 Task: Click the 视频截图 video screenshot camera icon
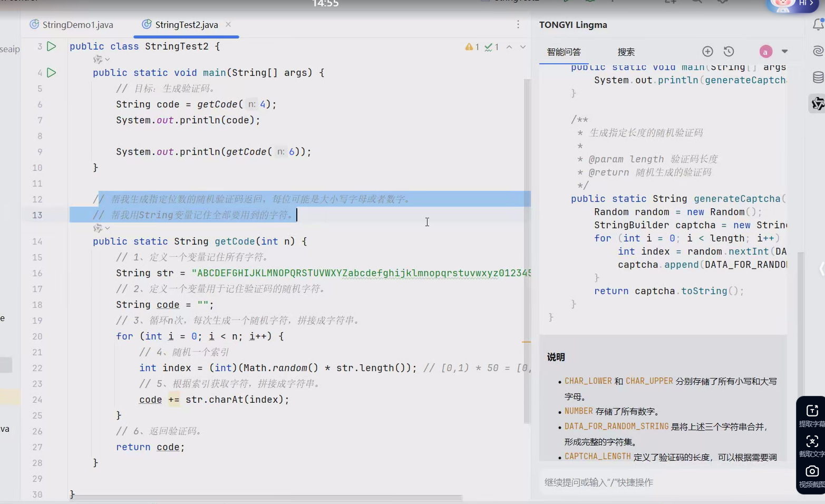812,476
